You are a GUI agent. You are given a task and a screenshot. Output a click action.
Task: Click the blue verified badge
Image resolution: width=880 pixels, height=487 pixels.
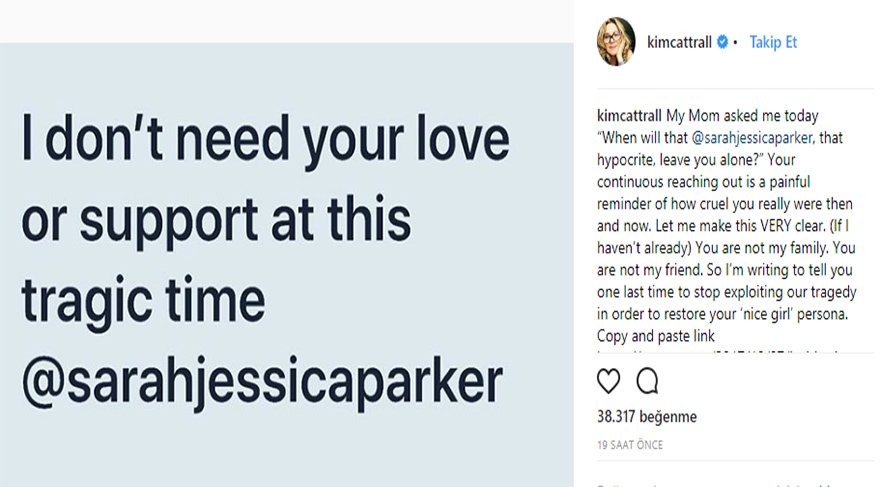[x=722, y=43]
